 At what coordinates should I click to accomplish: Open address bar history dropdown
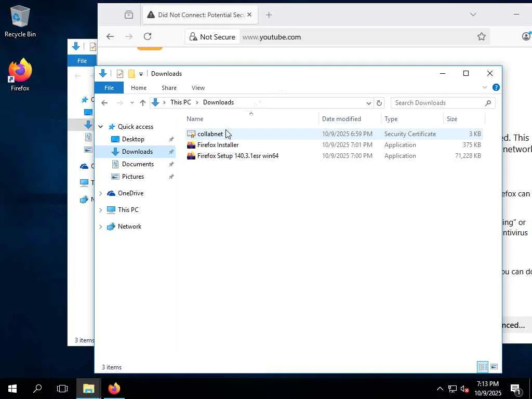coord(368,103)
